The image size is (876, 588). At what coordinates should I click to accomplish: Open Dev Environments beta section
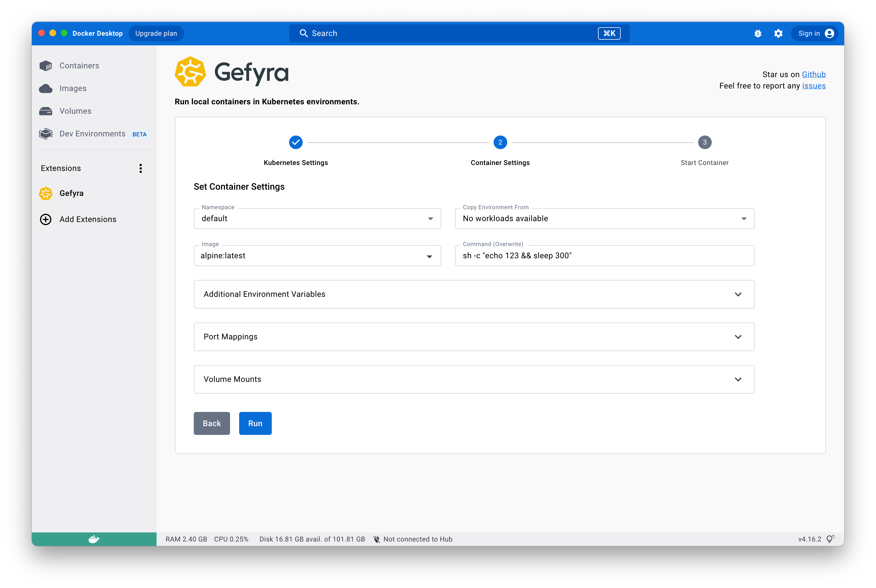tap(92, 134)
